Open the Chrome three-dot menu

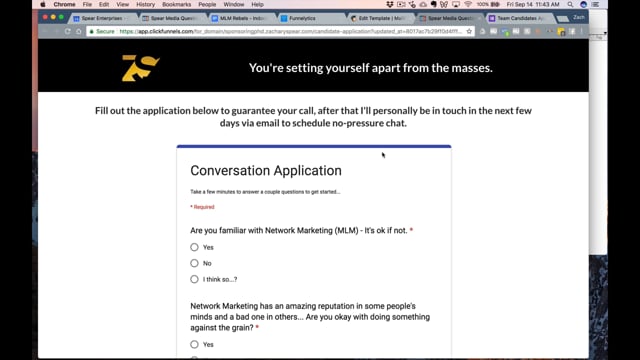(x=582, y=31)
